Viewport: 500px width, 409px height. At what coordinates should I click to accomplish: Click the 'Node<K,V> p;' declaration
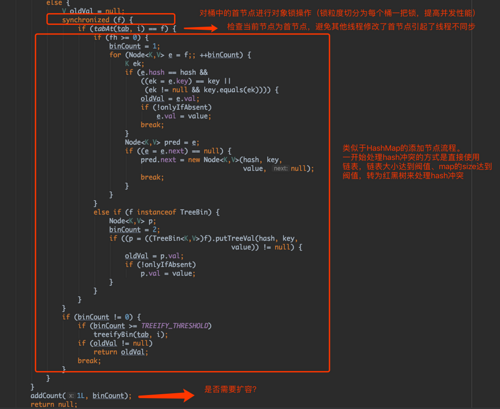[132, 221]
